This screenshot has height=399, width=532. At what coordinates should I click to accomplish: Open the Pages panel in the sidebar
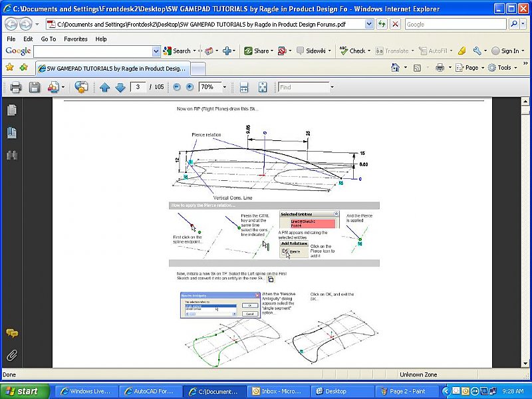tap(11, 110)
